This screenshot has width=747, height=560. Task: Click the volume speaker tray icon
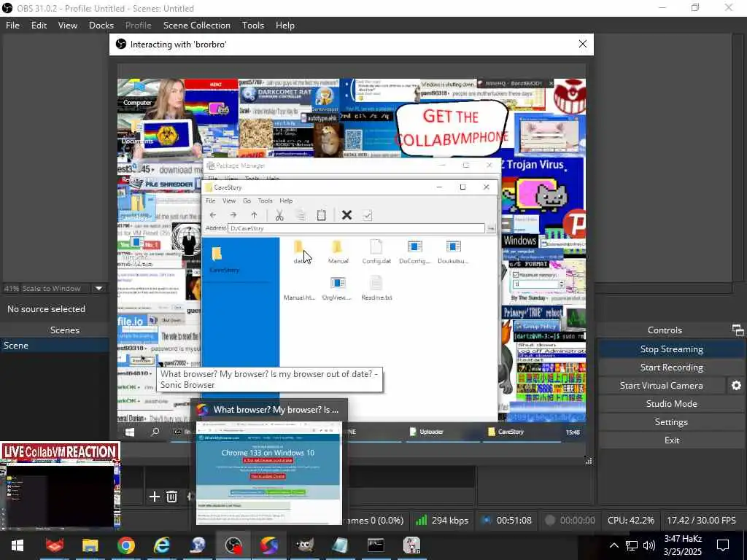point(649,545)
